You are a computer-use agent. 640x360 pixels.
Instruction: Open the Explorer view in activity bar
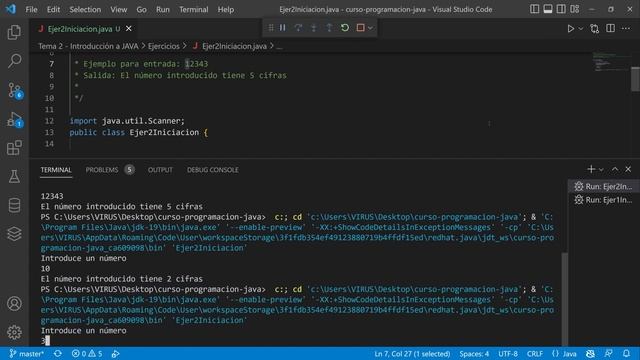[x=14, y=32]
